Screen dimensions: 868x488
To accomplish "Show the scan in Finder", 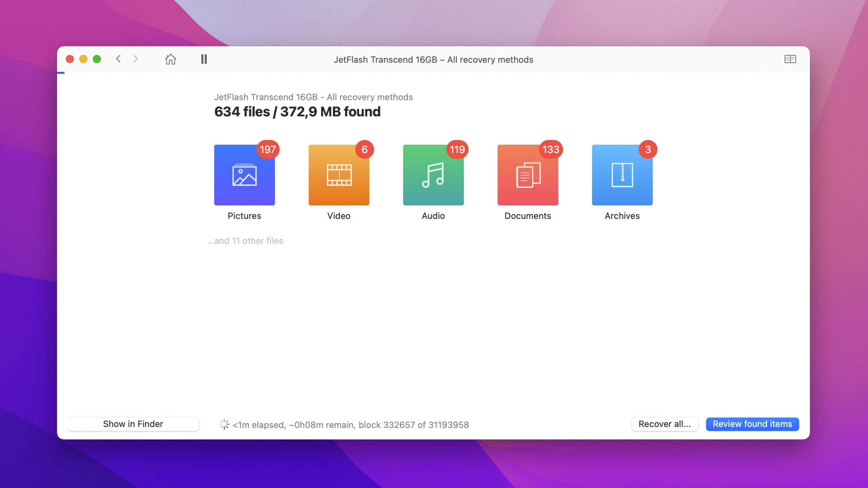I will click(133, 424).
